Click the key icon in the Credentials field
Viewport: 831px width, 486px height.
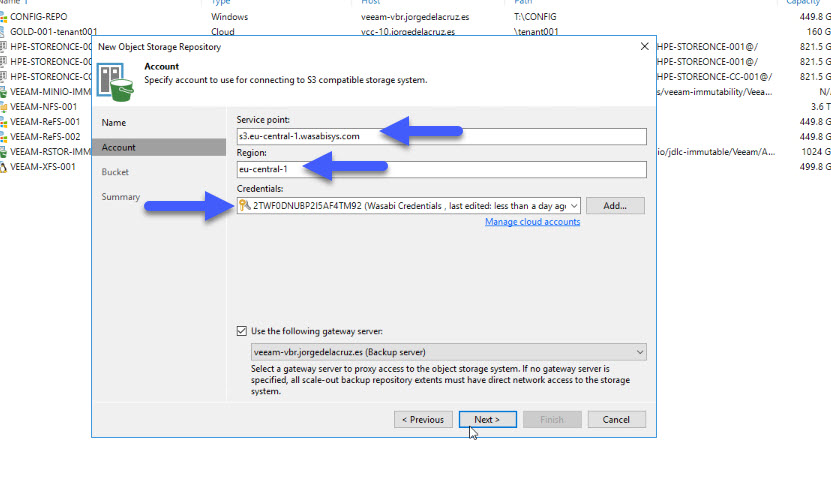pos(244,205)
